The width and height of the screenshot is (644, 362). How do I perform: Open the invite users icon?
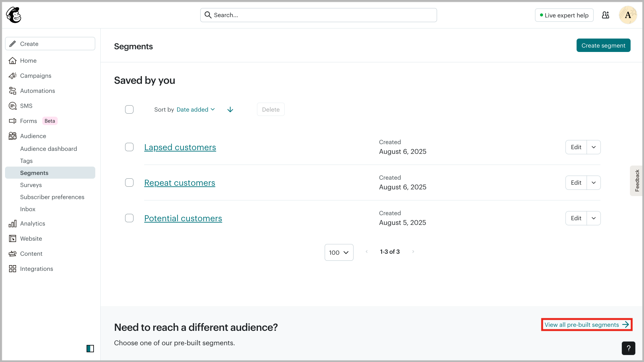(605, 15)
